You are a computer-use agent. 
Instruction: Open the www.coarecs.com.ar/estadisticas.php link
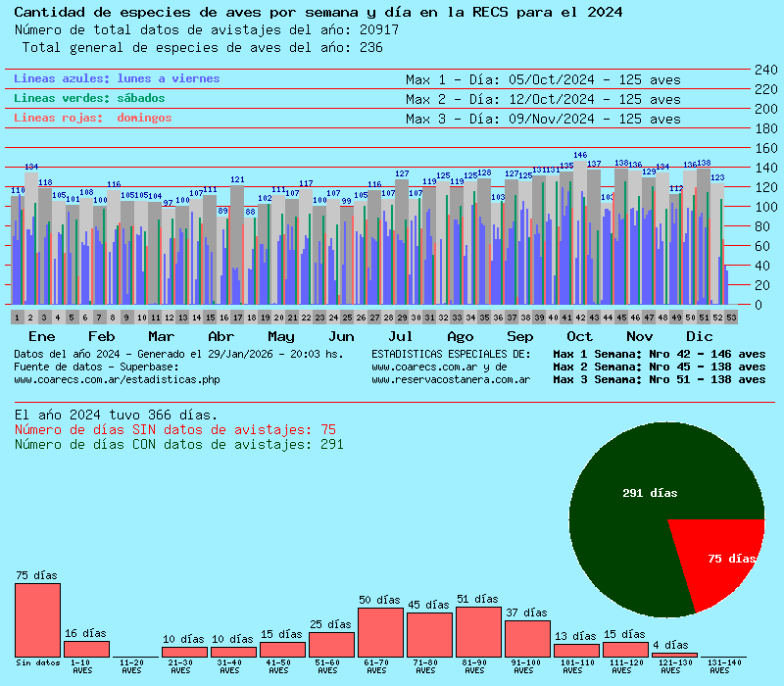point(117,379)
